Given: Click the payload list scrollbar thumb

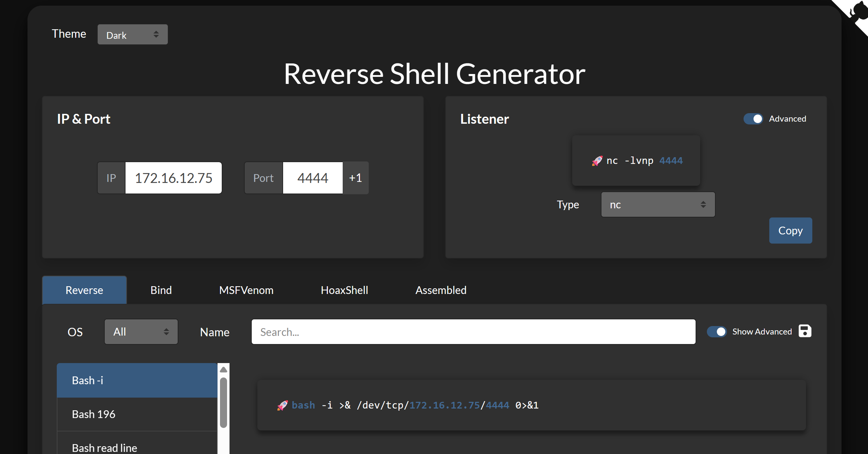Looking at the screenshot, I should [224, 403].
